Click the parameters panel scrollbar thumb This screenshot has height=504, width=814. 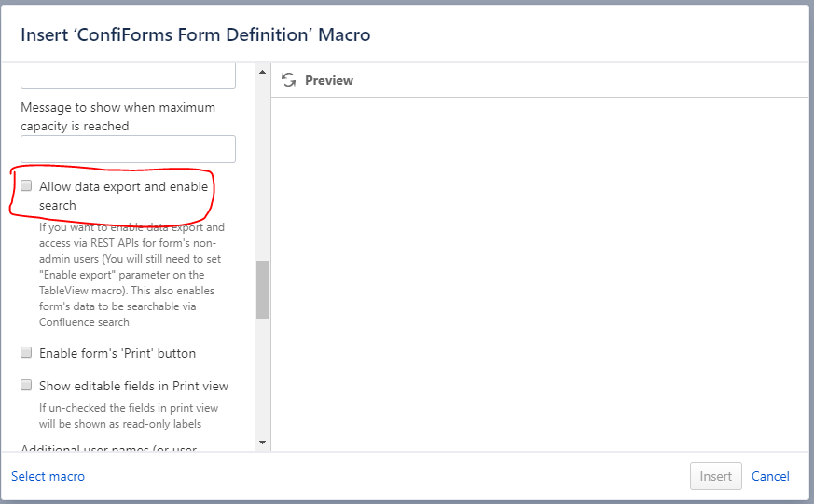tap(262, 290)
